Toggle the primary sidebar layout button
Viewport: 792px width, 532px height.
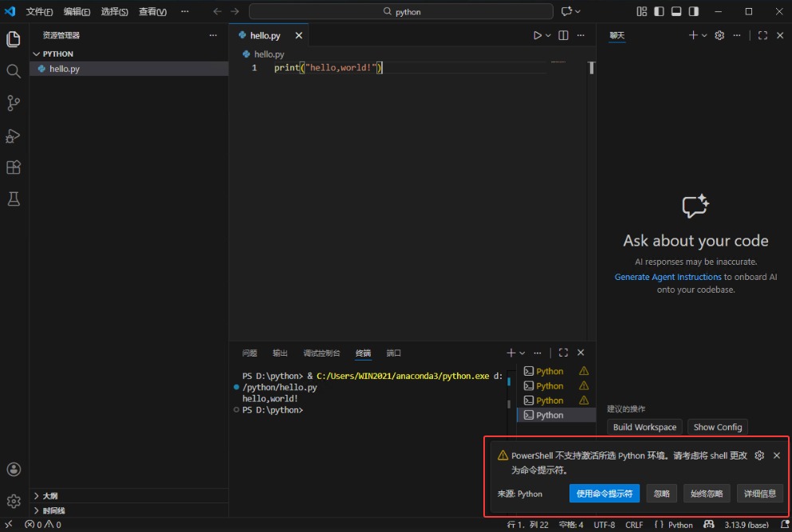(x=659, y=11)
